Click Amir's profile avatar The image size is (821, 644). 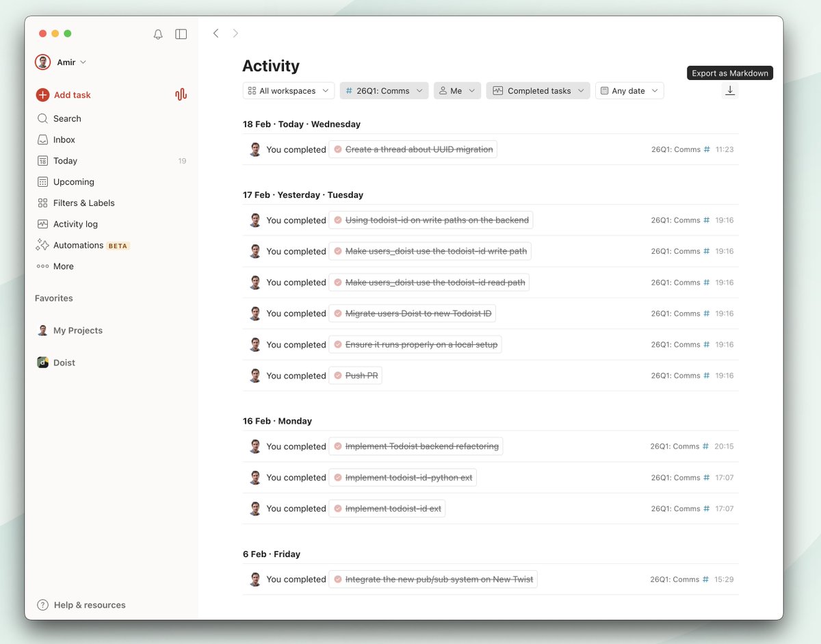pyautogui.click(x=43, y=62)
